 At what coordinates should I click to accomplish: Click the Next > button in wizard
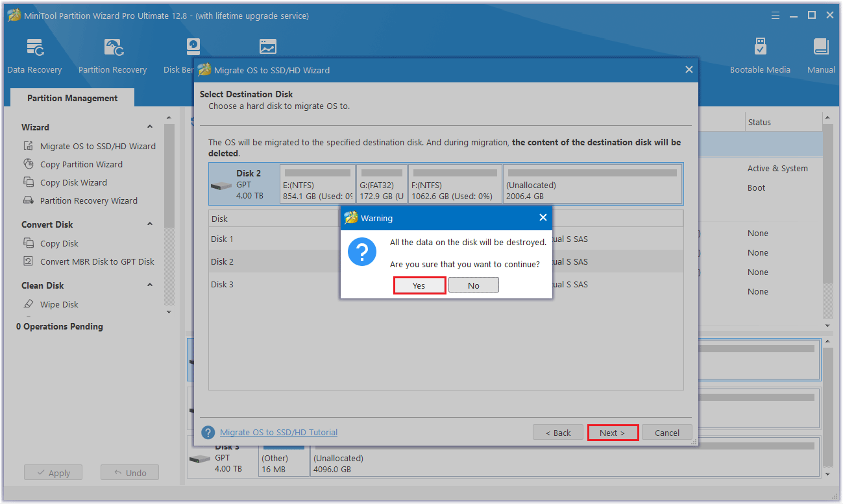click(613, 433)
